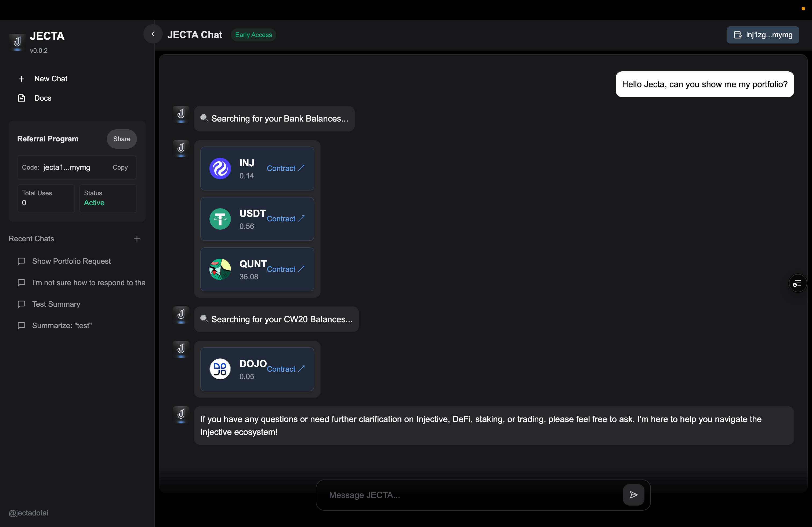Click the USDT token contract link icon
This screenshot has width=812, height=527.
coord(302,218)
